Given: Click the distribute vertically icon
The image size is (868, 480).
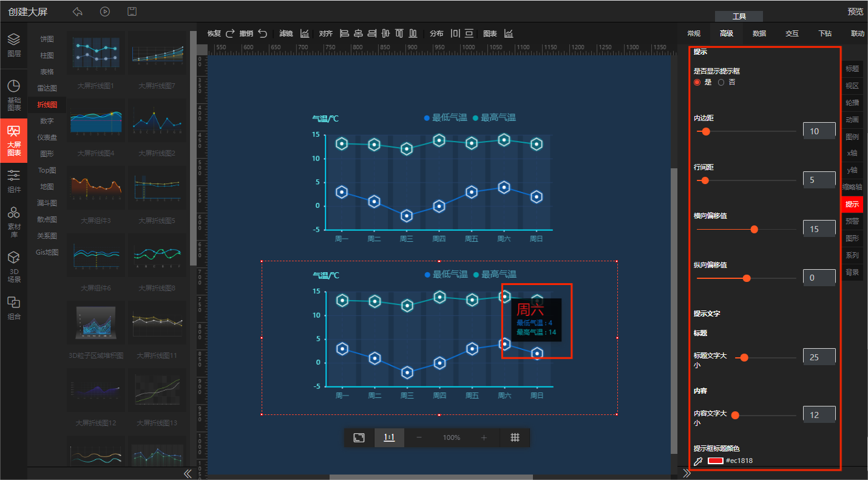Looking at the screenshot, I should (x=469, y=33).
